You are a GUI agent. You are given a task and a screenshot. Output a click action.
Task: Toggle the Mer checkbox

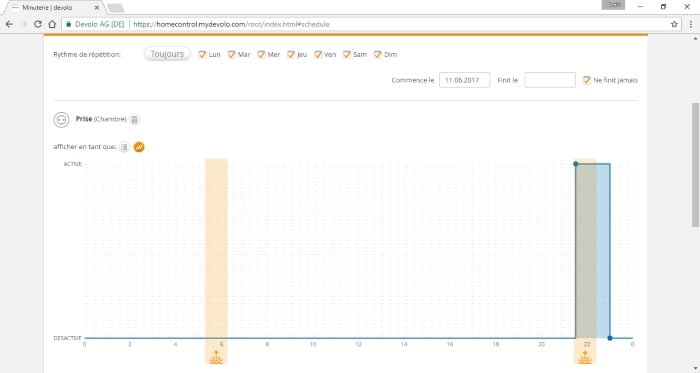click(261, 54)
